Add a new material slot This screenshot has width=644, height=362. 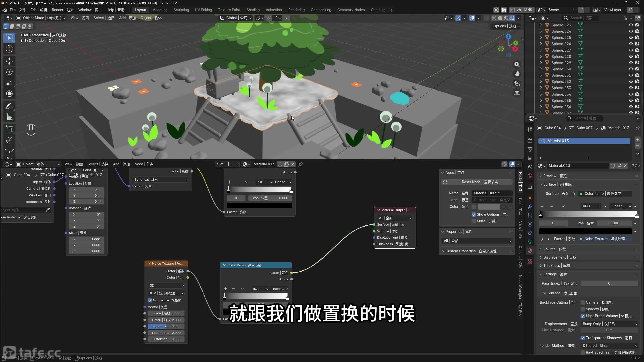637,140
